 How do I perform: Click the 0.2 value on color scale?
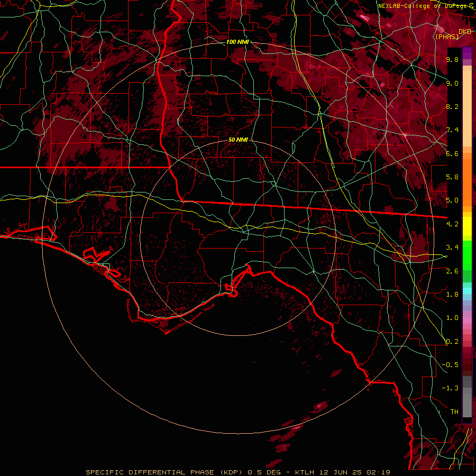452,342
